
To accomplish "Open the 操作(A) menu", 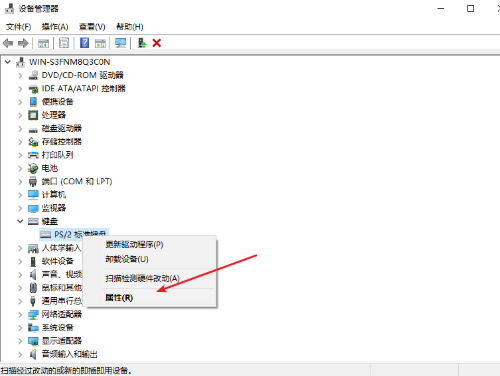I will (x=55, y=27).
